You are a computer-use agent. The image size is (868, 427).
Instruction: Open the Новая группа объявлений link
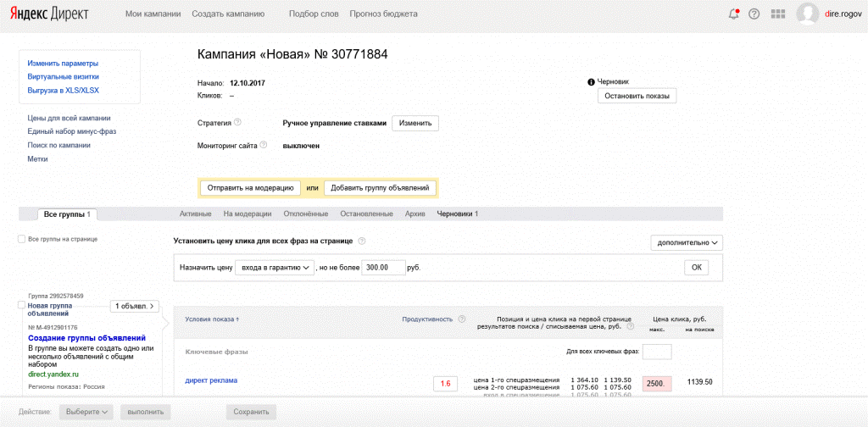[x=50, y=308]
